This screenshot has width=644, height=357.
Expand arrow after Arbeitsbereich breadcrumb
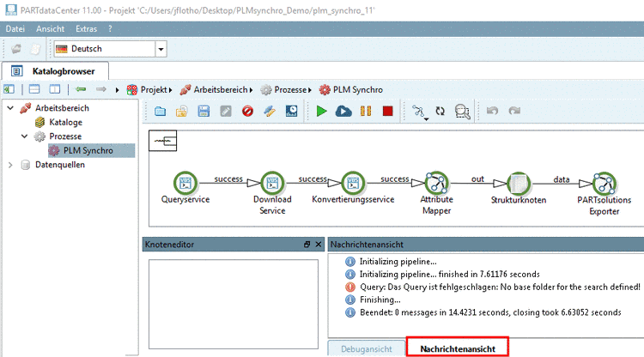coord(251,90)
